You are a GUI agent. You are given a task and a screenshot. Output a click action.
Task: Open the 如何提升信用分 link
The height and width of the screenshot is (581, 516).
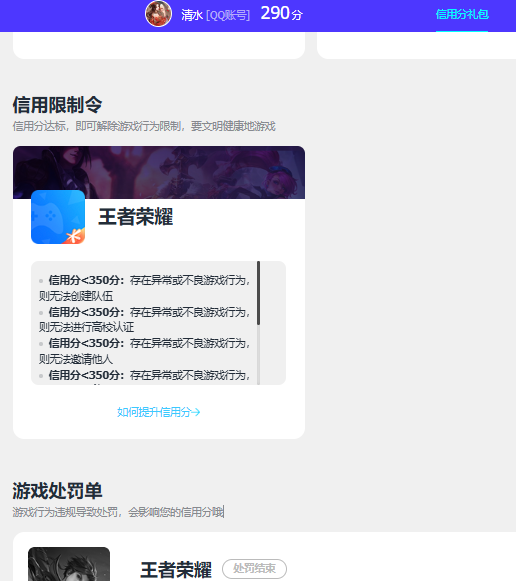click(x=159, y=412)
